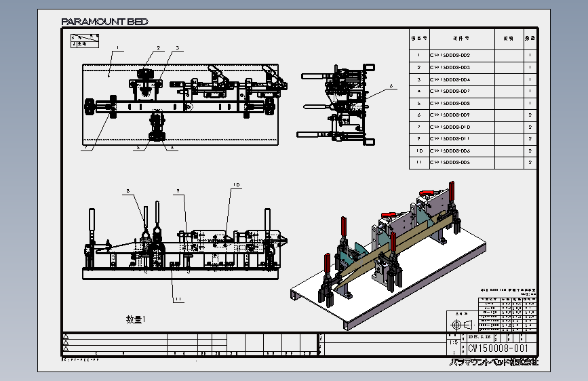Viewport: 588px width, 381px height.
Task: Click the top revision triangle symbol
Action: [x=66, y=336]
